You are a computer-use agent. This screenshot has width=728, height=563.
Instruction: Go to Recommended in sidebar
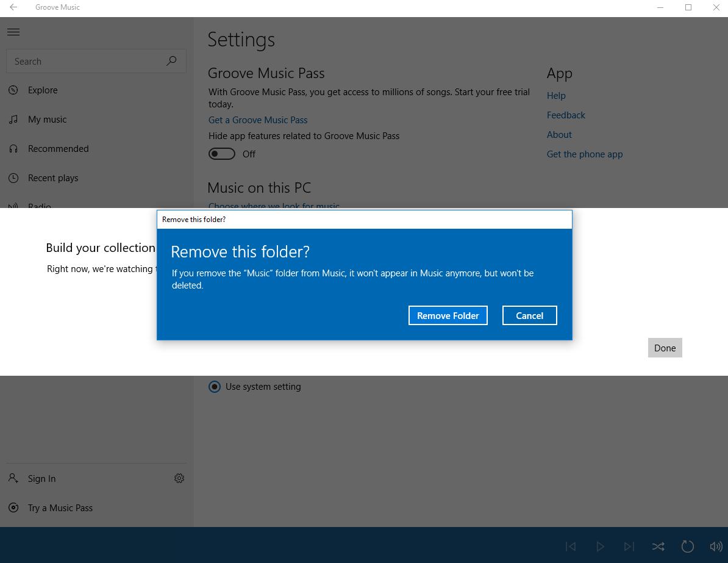click(96, 149)
